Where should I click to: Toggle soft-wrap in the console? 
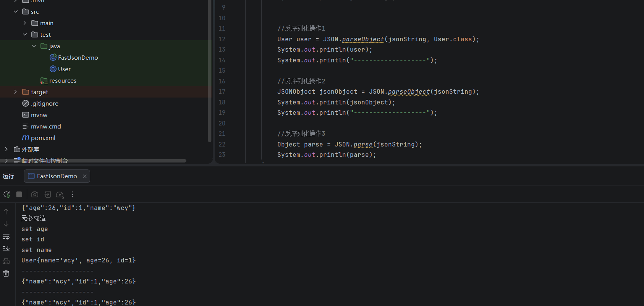click(x=6, y=236)
